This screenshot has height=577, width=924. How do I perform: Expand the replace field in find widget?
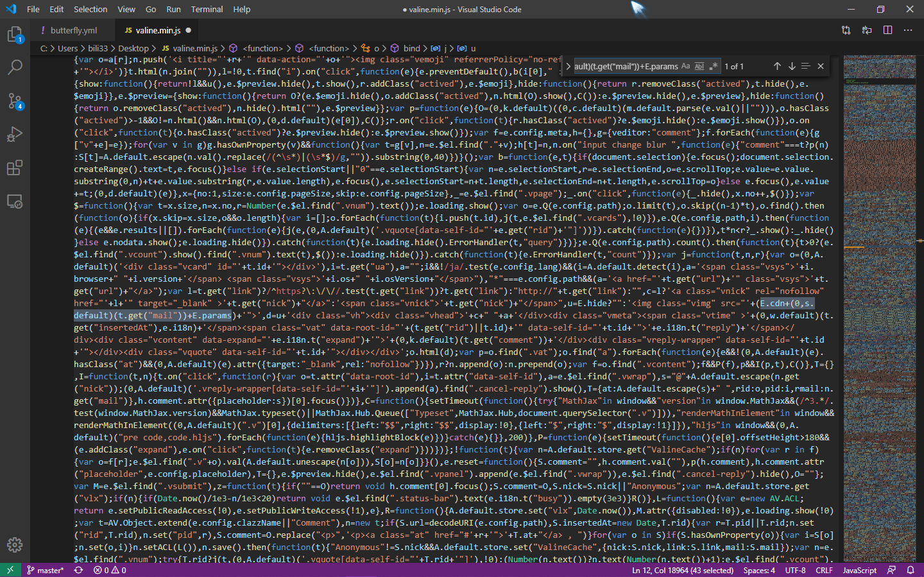point(568,66)
